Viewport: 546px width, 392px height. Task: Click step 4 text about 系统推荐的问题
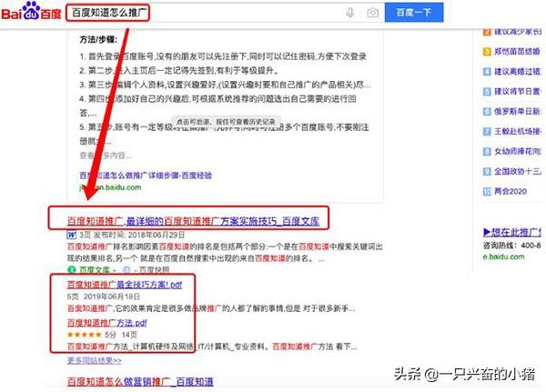218,99
